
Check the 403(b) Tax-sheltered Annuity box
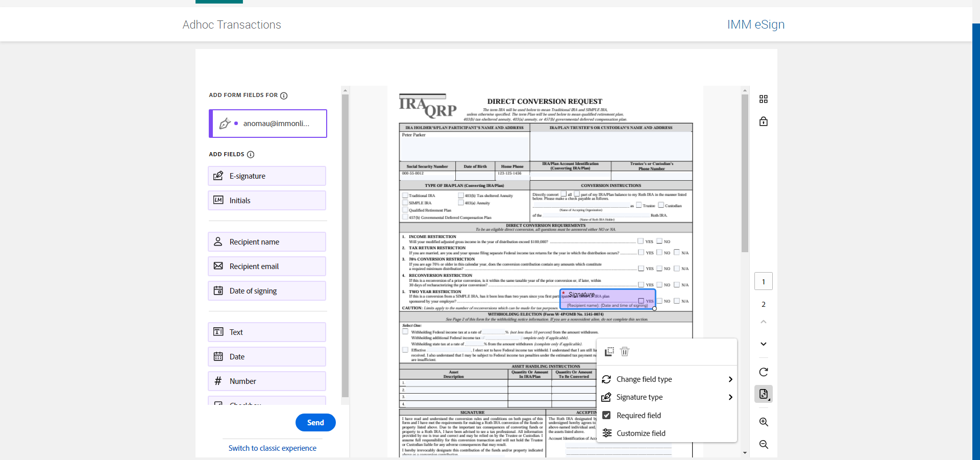click(x=461, y=196)
